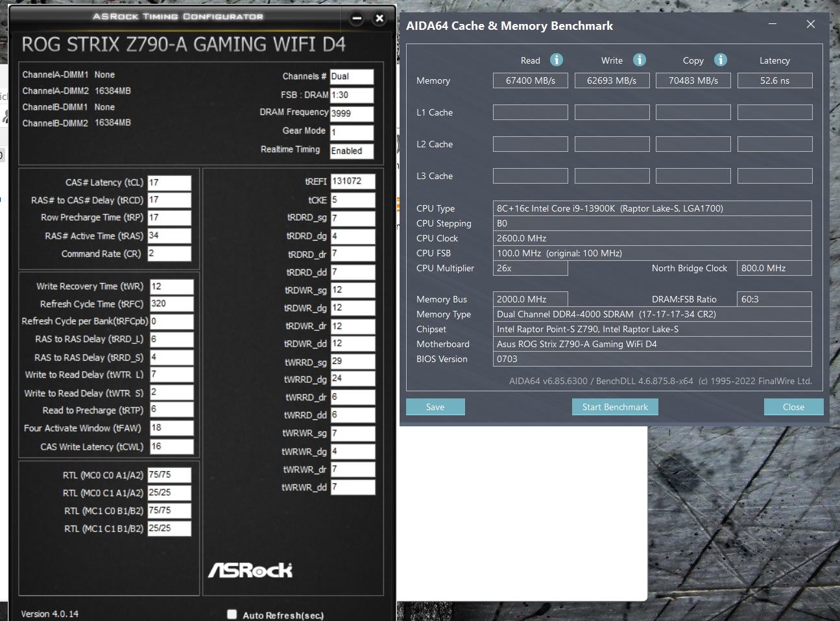Click the Copy info icon in AIDA64

pyautogui.click(x=721, y=60)
